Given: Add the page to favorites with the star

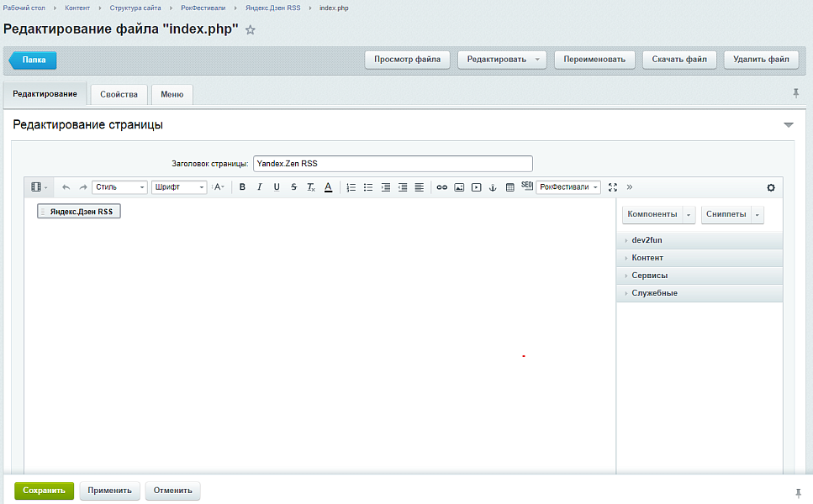Looking at the screenshot, I should click(x=250, y=30).
